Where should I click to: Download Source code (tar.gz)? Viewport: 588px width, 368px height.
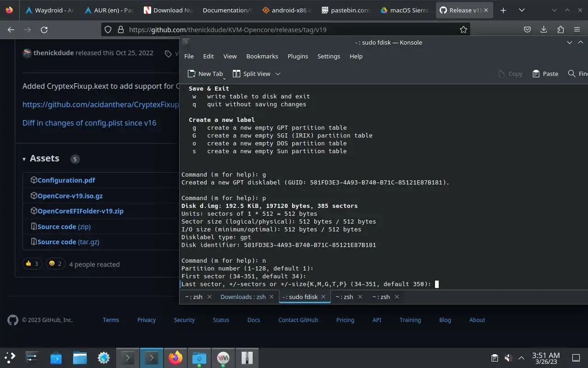pos(68,242)
